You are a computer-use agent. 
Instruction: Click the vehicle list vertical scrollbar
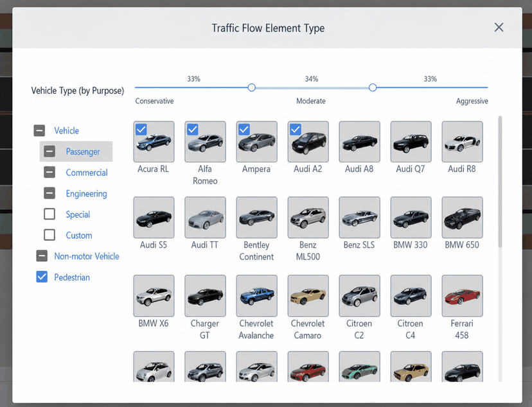tap(500, 181)
